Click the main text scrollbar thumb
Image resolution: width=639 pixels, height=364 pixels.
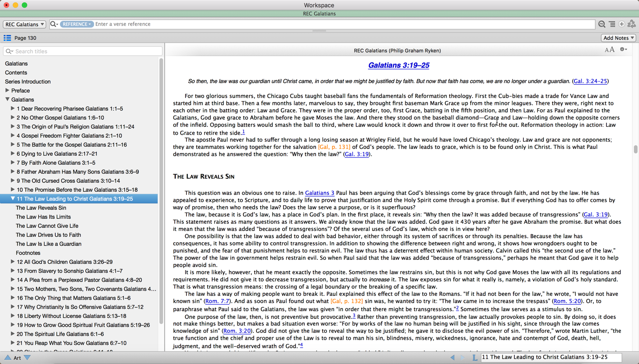pyautogui.click(x=635, y=149)
